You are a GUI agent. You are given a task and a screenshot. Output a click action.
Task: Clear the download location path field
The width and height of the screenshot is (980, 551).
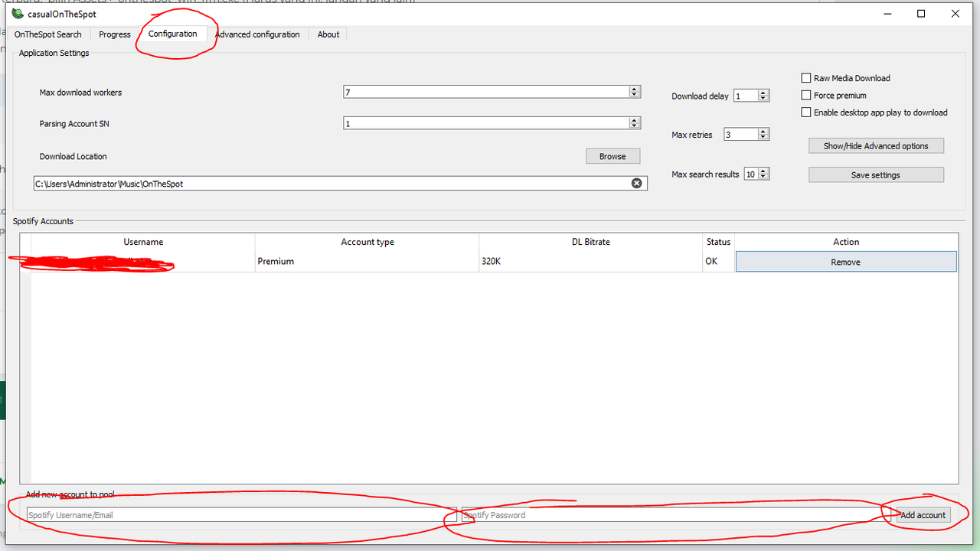pos(636,184)
